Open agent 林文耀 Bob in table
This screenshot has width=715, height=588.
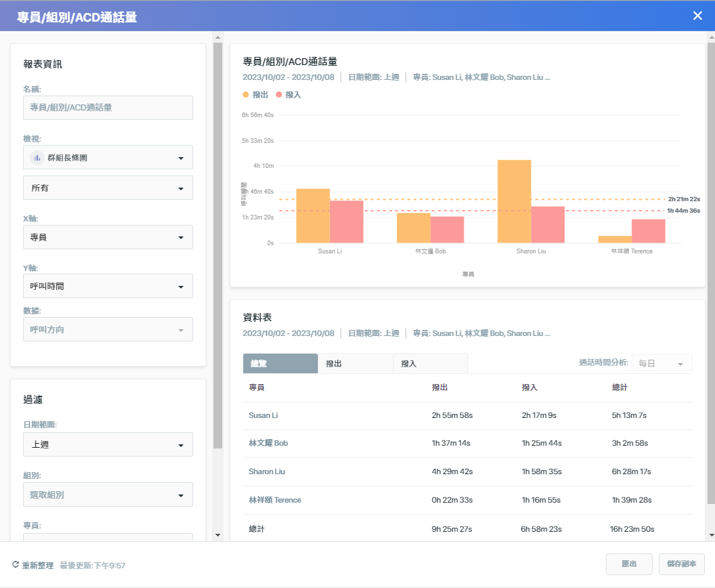click(x=268, y=443)
